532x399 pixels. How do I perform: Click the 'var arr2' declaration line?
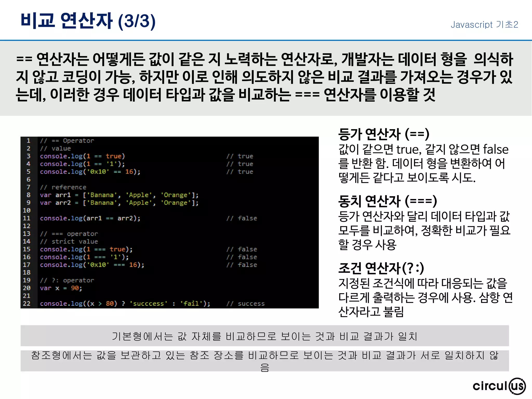[119, 203]
